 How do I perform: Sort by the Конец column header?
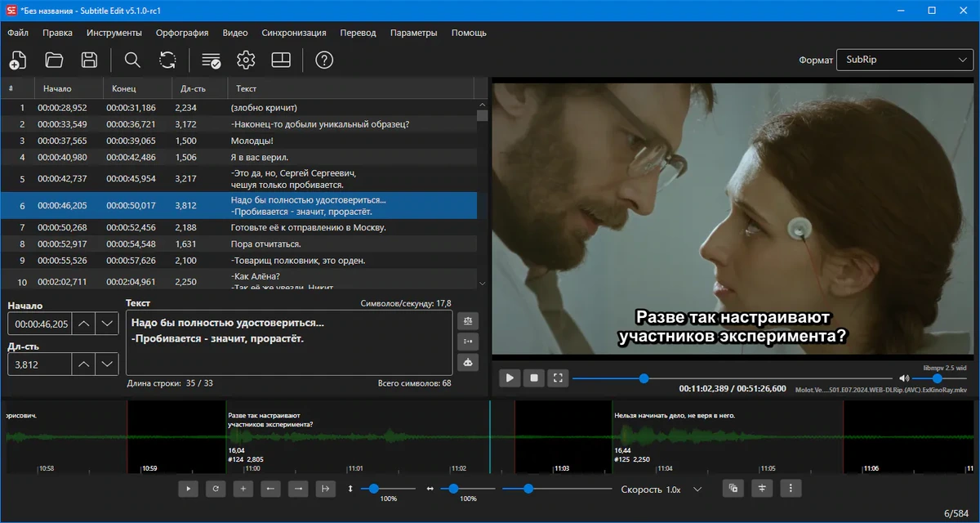coord(136,88)
